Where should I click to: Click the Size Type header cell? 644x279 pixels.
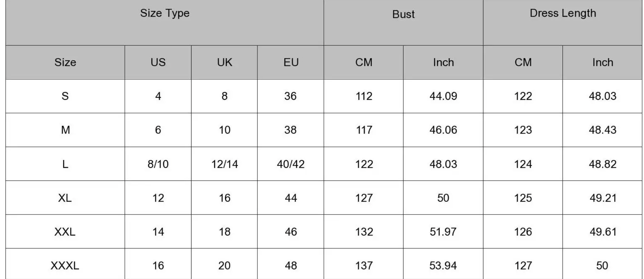165,13
